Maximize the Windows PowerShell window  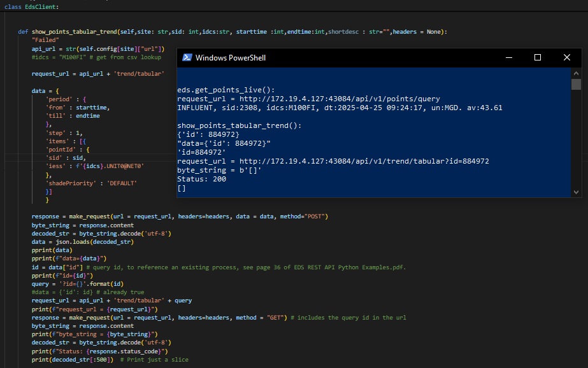(x=537, y=57)
